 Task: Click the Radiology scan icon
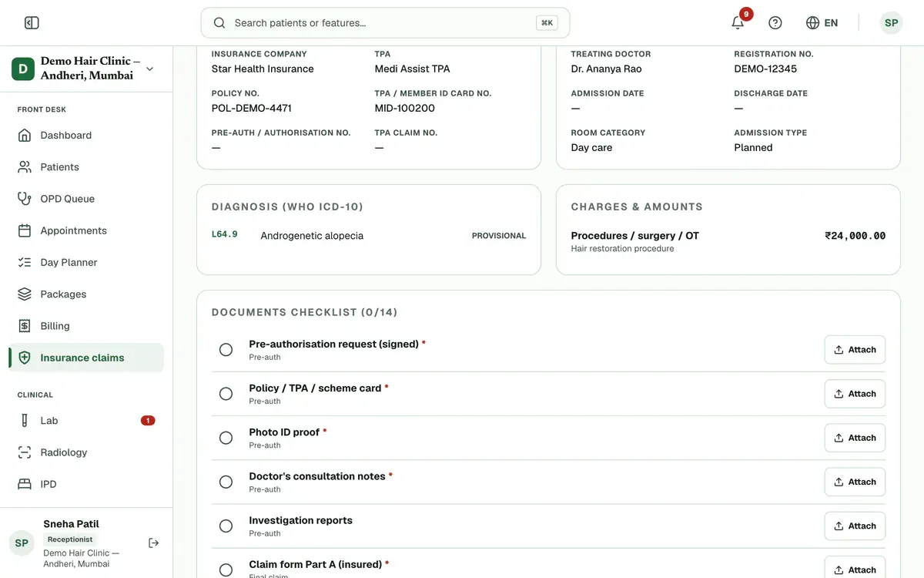click(25, 452)
